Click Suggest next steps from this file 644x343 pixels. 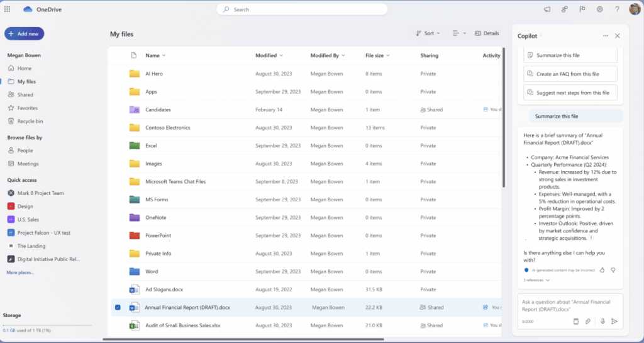click(x=570, y=93)
